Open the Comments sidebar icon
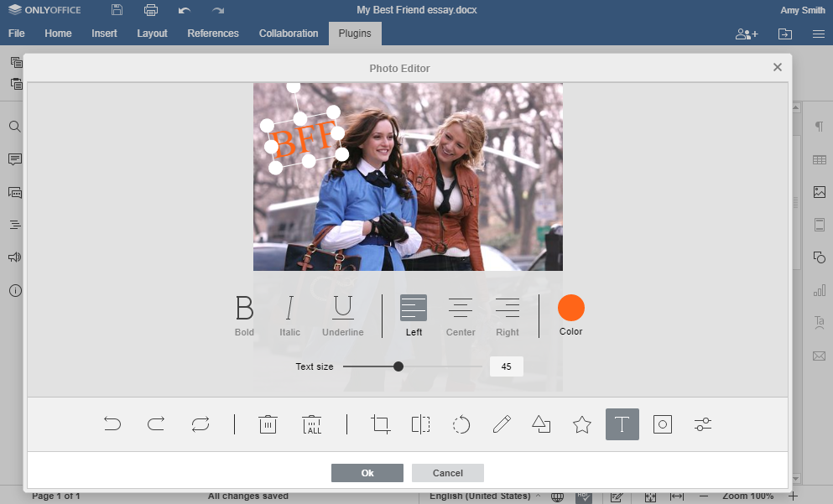 coord(15,159)
